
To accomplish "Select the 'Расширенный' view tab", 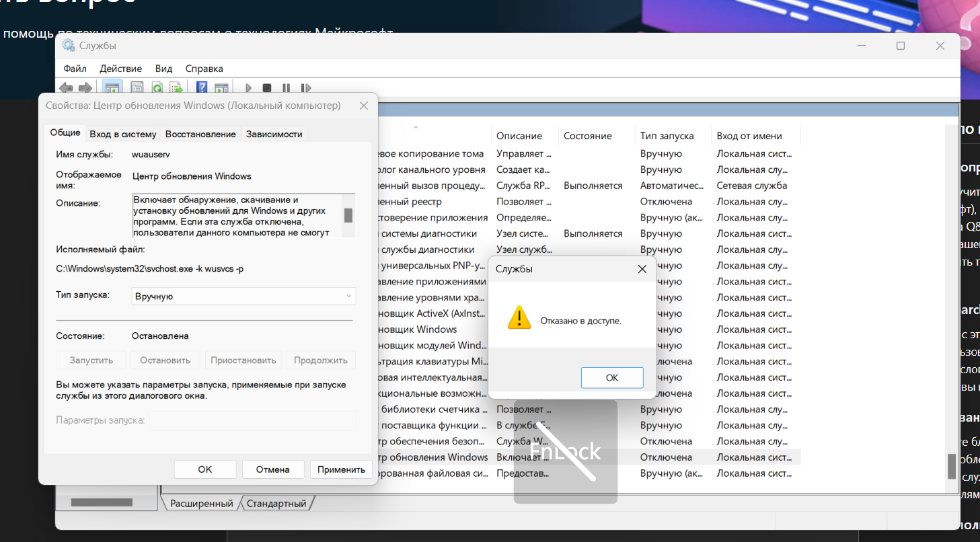I will (x=202, y=503).
